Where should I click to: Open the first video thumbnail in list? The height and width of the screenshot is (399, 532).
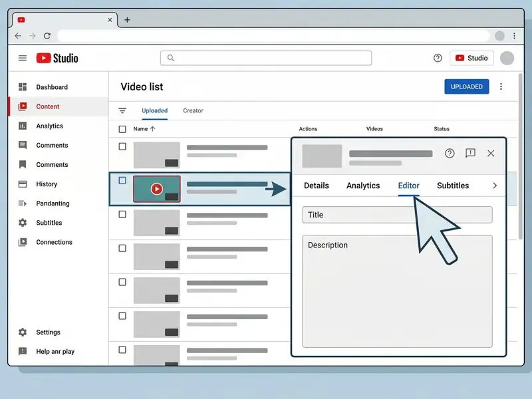pos(157,155)
